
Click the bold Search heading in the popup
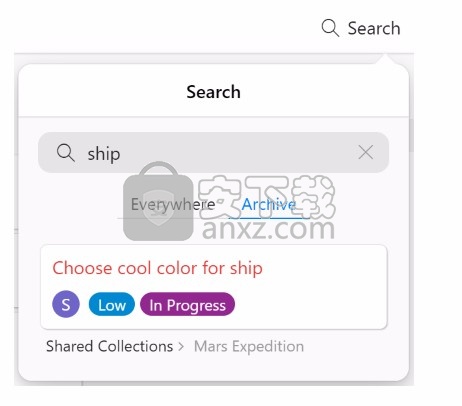click(213, 92)
